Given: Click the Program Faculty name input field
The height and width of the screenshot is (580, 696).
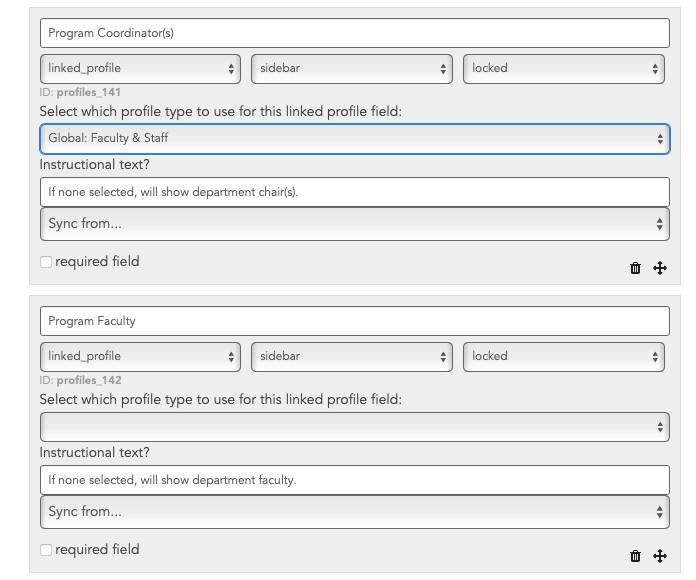Looking at the screenshot, I should (x=355, y=321).
